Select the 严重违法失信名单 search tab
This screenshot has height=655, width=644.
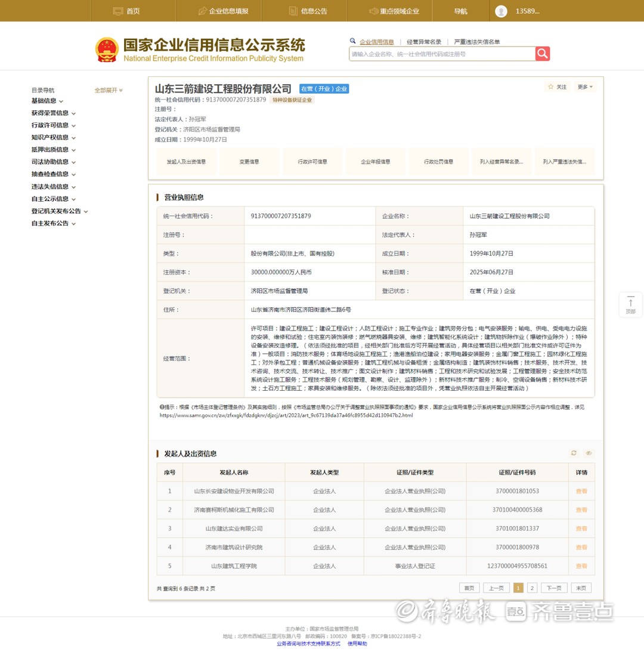(x=477, y=42)
